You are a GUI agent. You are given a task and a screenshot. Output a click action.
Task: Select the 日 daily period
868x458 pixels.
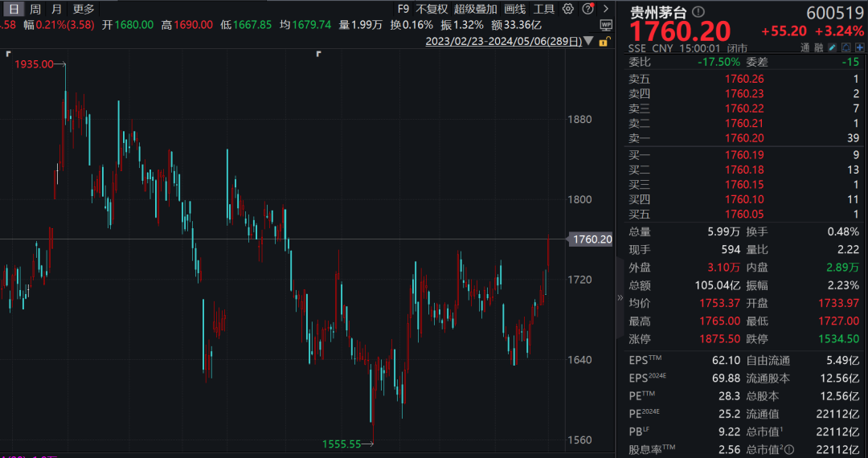tap(14, 9)
